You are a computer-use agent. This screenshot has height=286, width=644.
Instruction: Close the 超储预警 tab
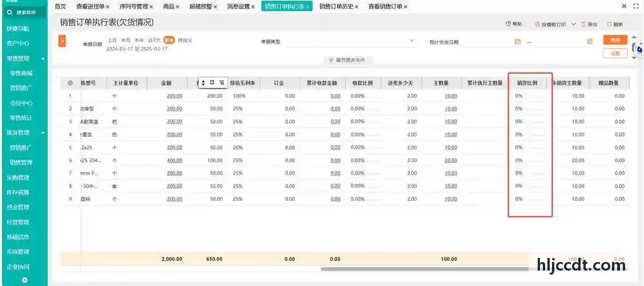pos(215,6)
